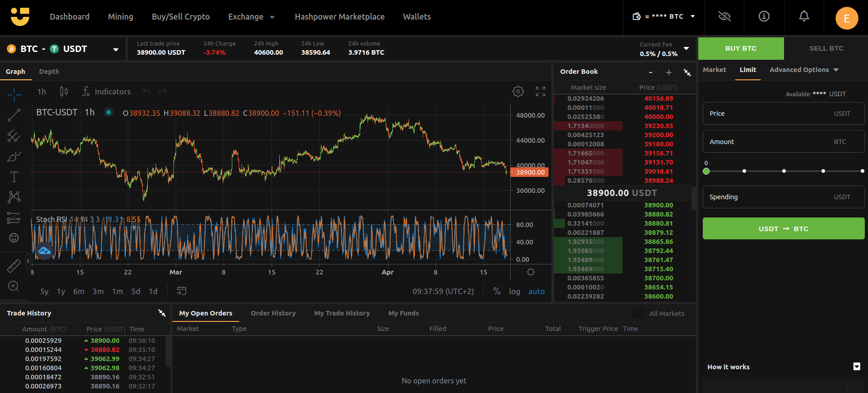Viewport: 868px width, 393px height.
Task: Select the ruler measure tool
Action: pos(14,266)
